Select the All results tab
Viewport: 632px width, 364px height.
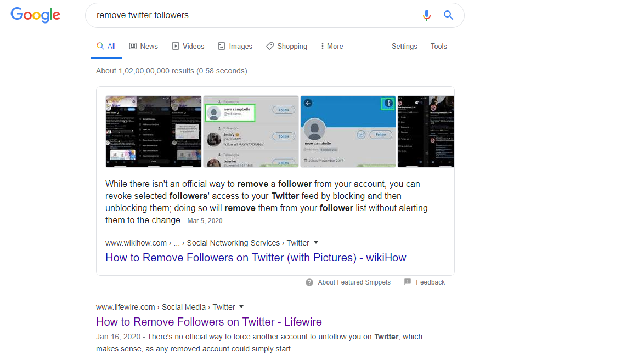(x=106, y=46)
